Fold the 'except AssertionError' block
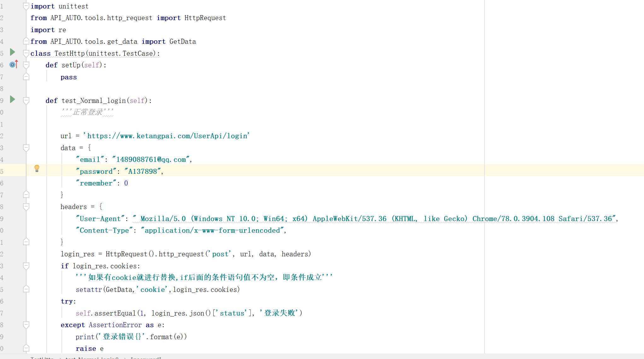This screenshot has width=644, height=359. [x=26, y=325]
